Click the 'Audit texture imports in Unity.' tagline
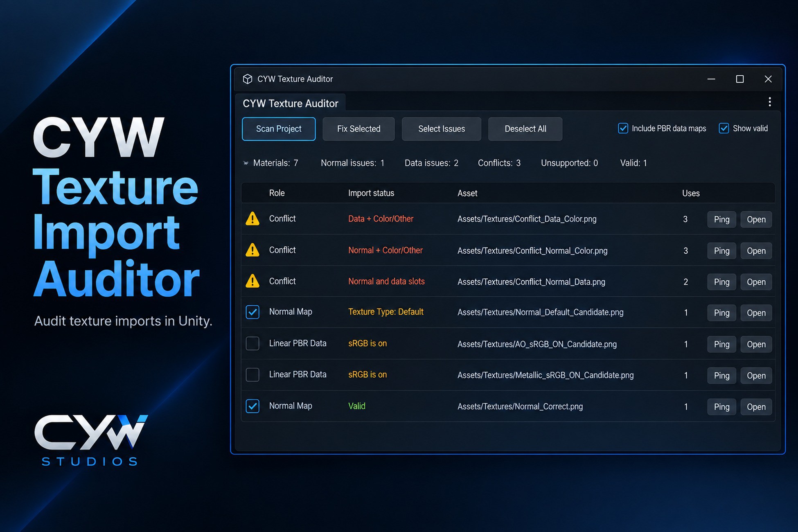The image size is (798, 532). [x=123, y=321]
